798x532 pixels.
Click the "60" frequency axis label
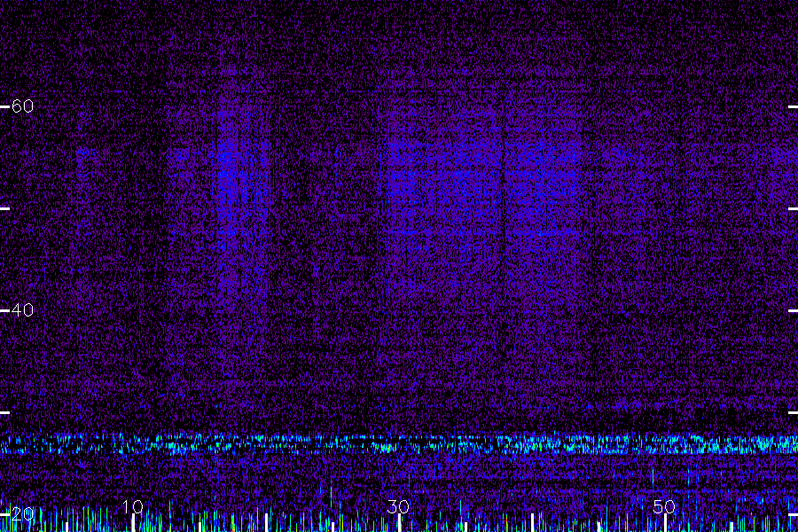click(x=22, y=106)
